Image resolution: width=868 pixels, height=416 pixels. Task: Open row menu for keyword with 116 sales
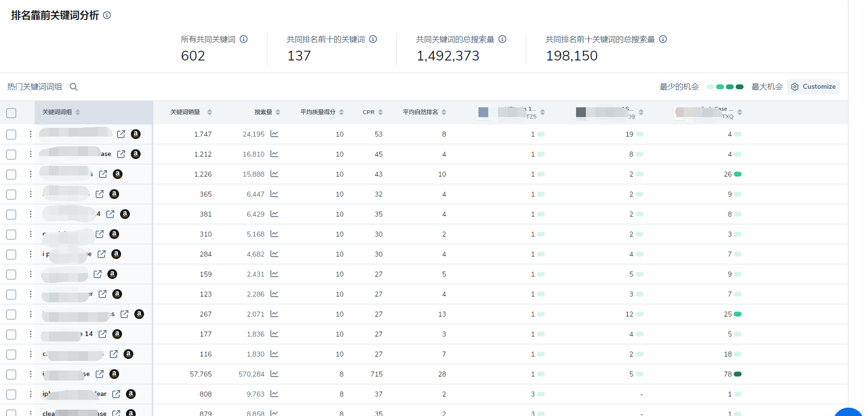click(30, 354)
